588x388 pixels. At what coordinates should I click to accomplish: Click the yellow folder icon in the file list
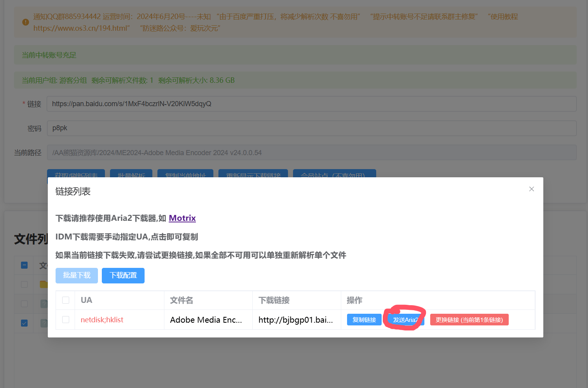pyautogui.click(x=44, y=284)
